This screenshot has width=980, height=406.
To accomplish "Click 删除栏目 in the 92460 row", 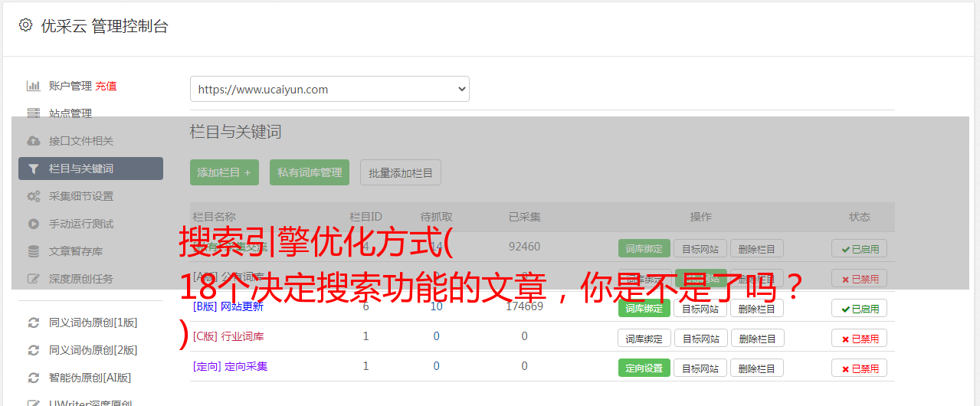I will pos(756,249).
